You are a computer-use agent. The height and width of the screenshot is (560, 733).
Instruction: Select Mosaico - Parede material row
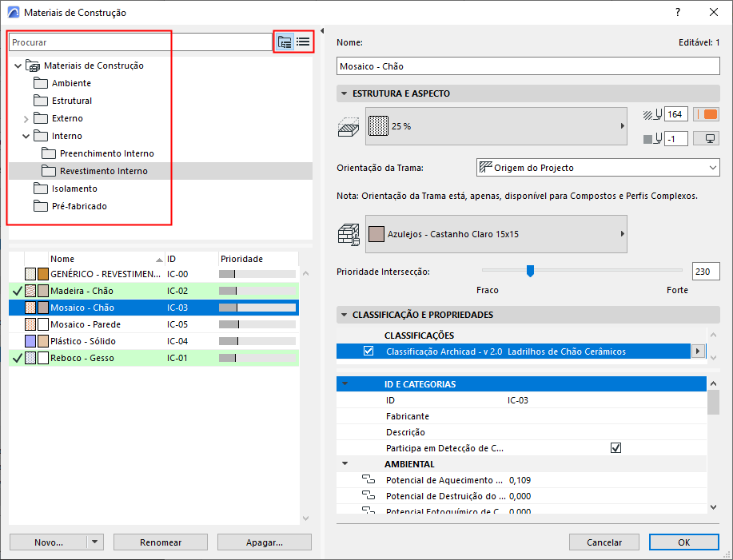(x=153, y=324)
